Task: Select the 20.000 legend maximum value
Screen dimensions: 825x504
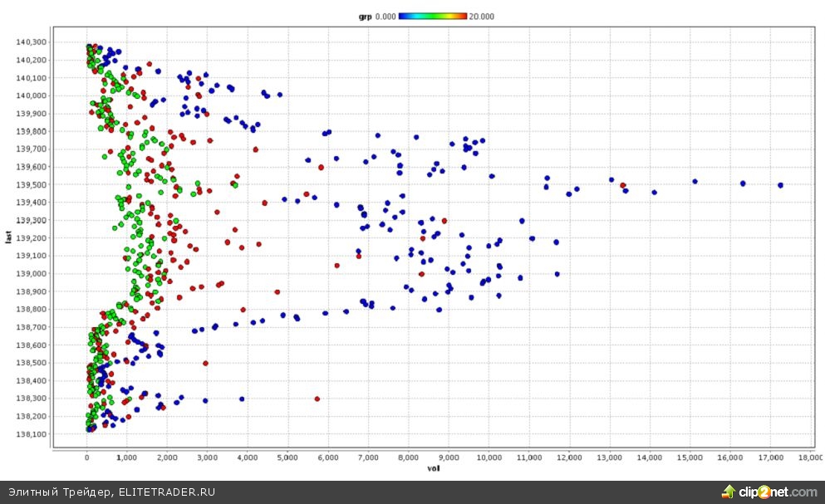Action: 481,16
